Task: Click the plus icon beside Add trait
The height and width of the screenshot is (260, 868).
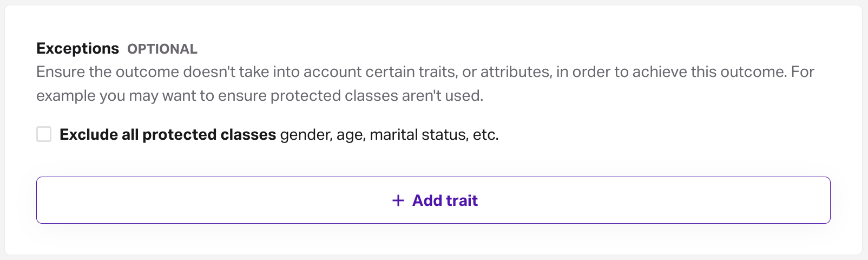Action: point(398,200)
